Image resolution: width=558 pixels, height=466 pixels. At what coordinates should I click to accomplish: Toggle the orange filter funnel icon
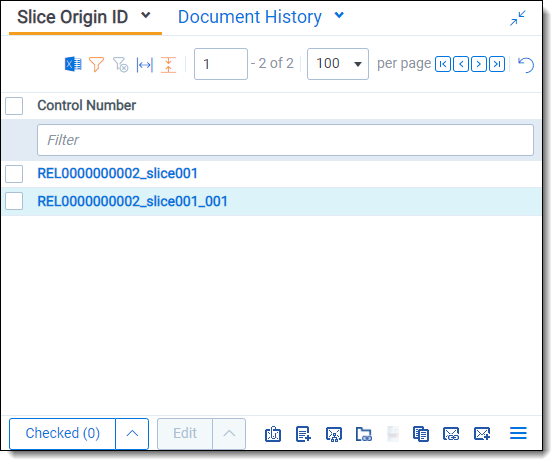tap(96, 64)
